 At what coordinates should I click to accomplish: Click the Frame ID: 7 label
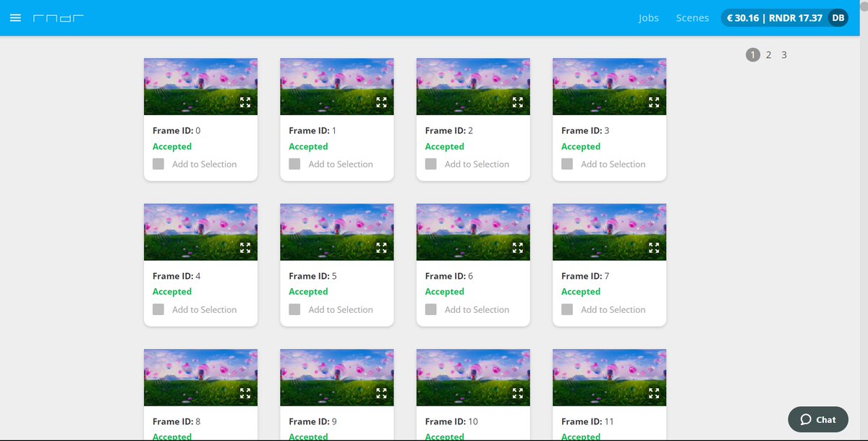point(585,276)
